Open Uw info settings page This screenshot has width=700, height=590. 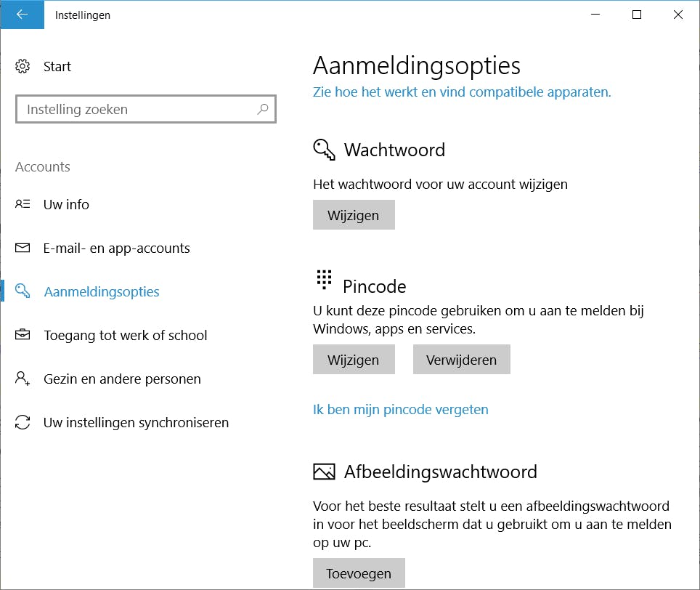pos(66,204)
